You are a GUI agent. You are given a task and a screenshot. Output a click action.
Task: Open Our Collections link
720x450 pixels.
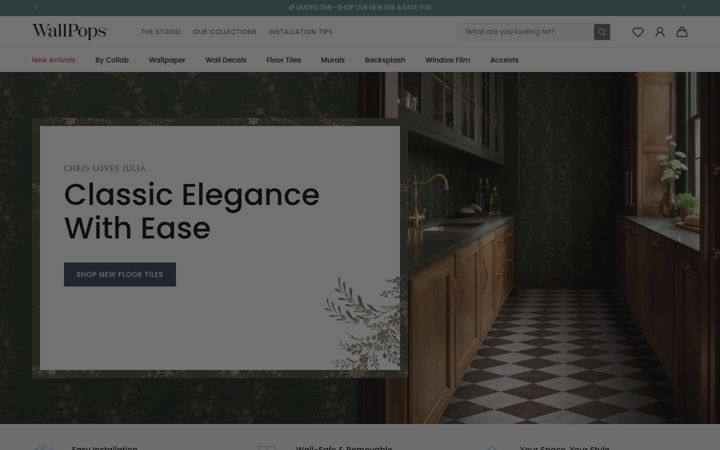click(225, 32)
